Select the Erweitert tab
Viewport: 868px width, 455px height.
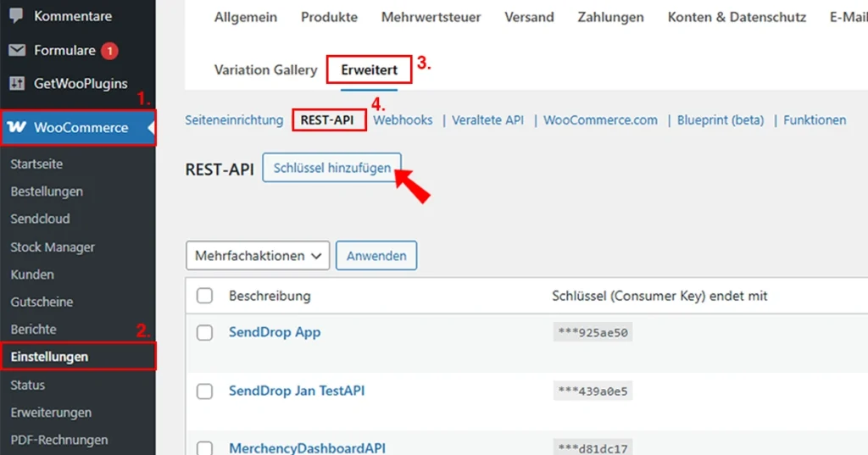[370, 70]
